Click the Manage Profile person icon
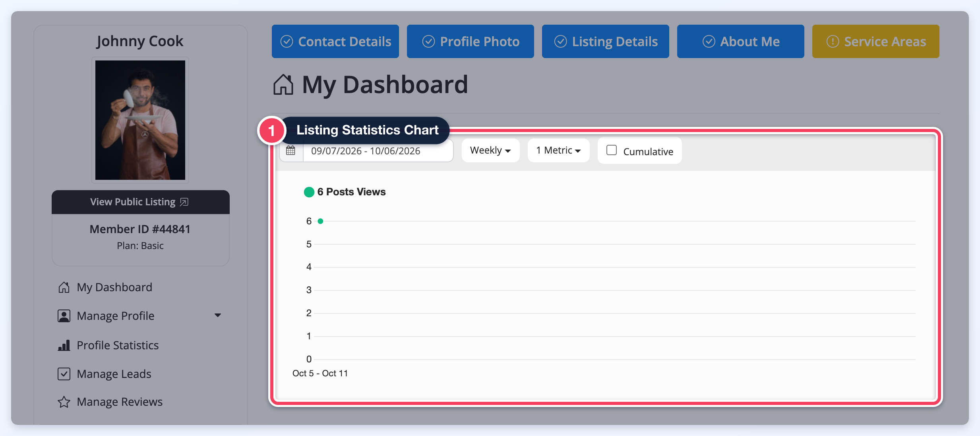This screenshot has height=436, width=980. pos(64,316)
